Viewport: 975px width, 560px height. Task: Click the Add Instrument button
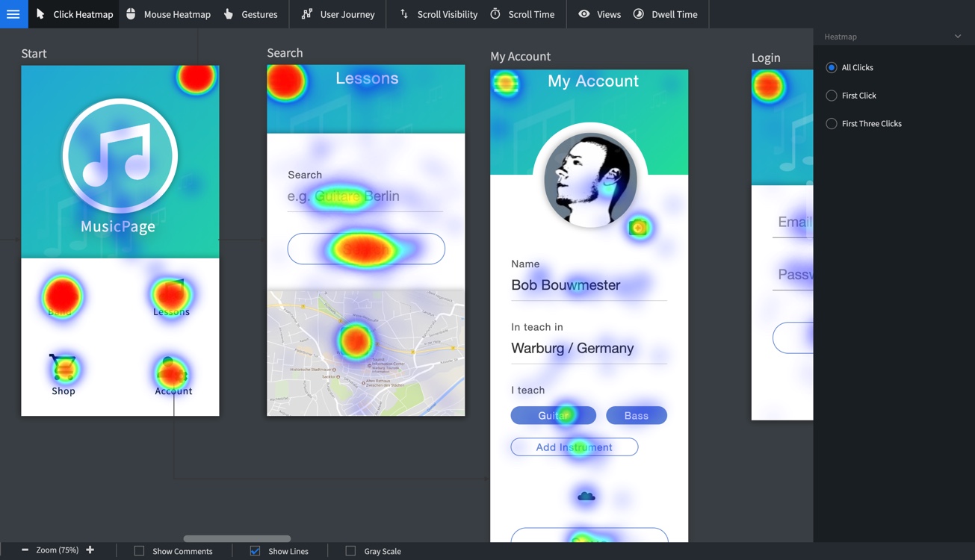574,447
